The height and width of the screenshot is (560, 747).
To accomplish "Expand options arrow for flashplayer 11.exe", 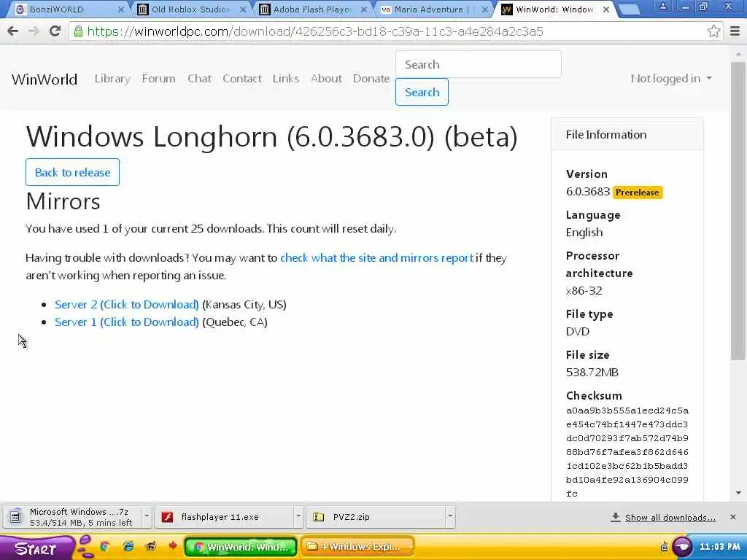I will (298, 517).
